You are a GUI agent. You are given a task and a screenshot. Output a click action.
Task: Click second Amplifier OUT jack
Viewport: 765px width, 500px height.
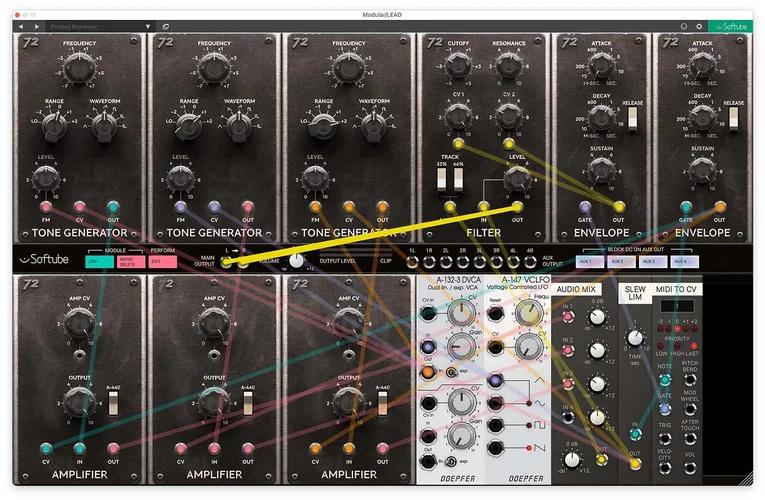pyautogui.click(x=248, y=448)
